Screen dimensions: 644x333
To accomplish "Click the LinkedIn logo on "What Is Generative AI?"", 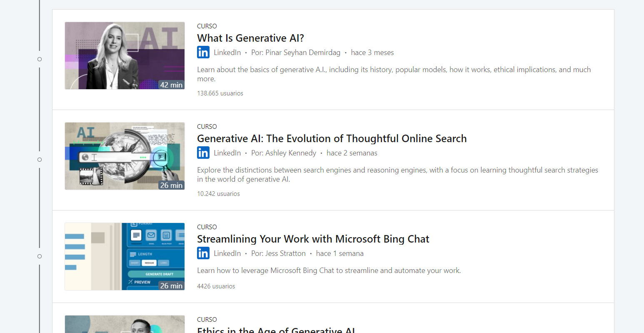I will coord(203,52).
